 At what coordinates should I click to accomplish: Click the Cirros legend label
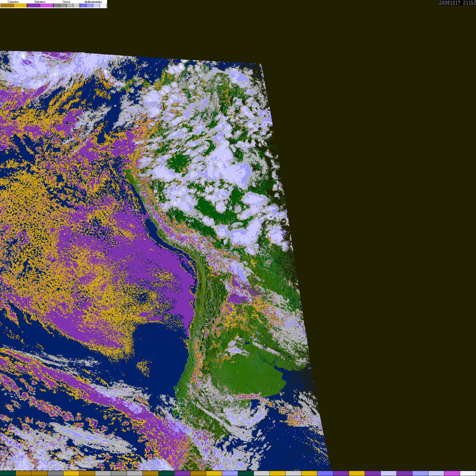66,2
